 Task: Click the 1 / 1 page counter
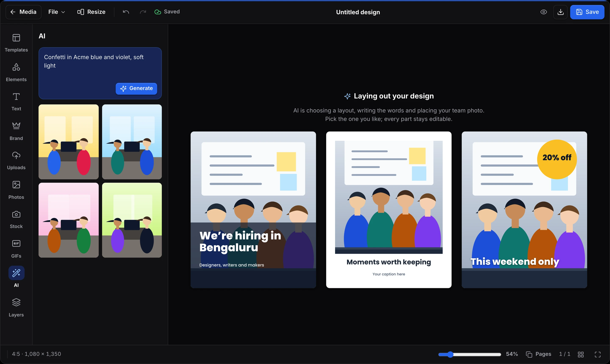(x=565, y=354)
